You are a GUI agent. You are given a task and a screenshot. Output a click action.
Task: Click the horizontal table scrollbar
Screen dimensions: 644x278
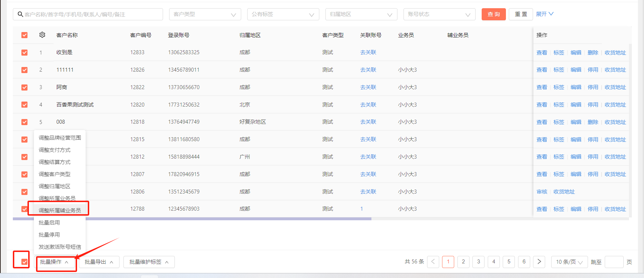pos(192,219)
